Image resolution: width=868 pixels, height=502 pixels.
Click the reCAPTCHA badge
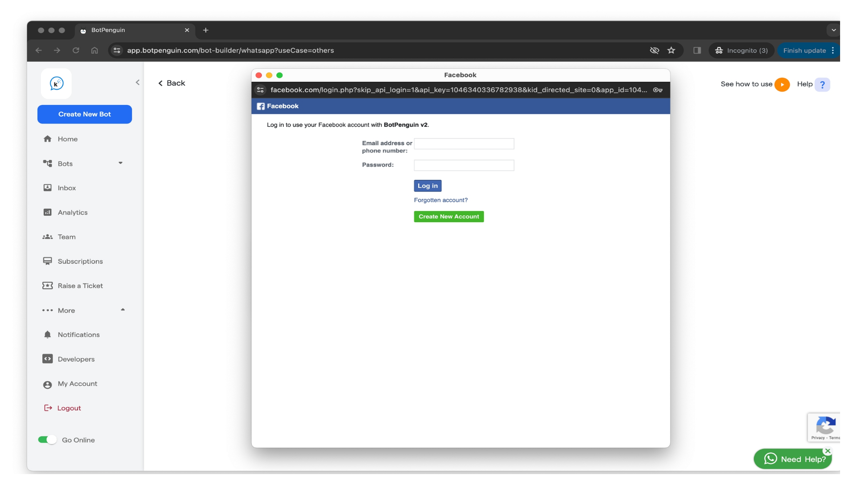pyautogui.click(x=824, y=427)
